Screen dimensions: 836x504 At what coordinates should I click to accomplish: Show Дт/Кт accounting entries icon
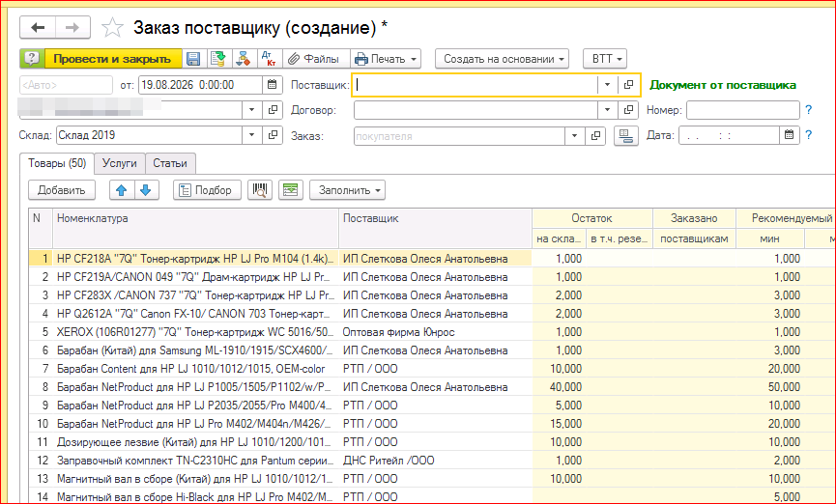[270, 59]
